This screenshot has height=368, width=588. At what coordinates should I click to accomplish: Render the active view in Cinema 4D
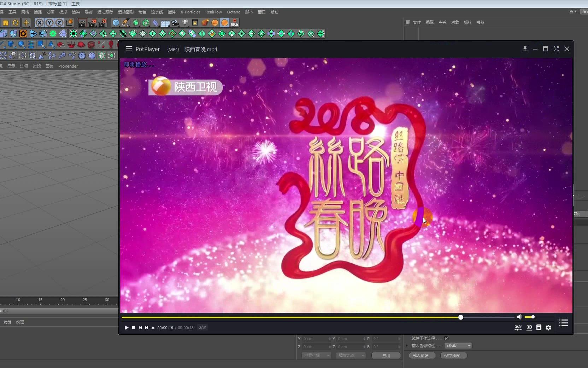point(82,23)
